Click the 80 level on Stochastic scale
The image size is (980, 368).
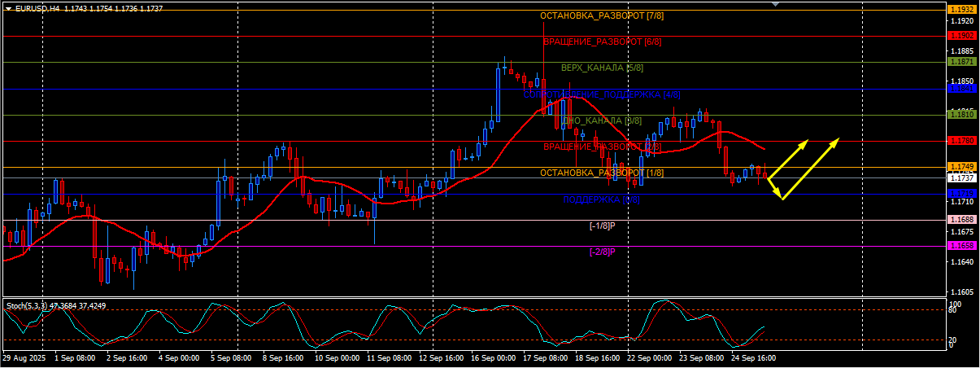tap(954, 310)
